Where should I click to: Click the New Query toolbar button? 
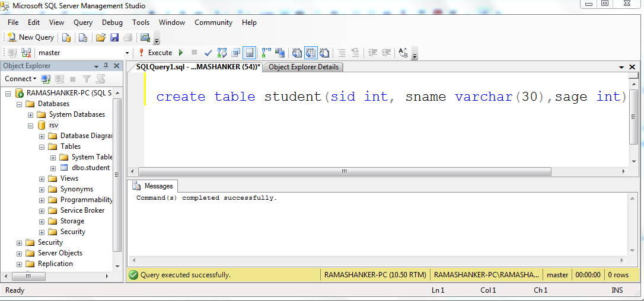31,37
